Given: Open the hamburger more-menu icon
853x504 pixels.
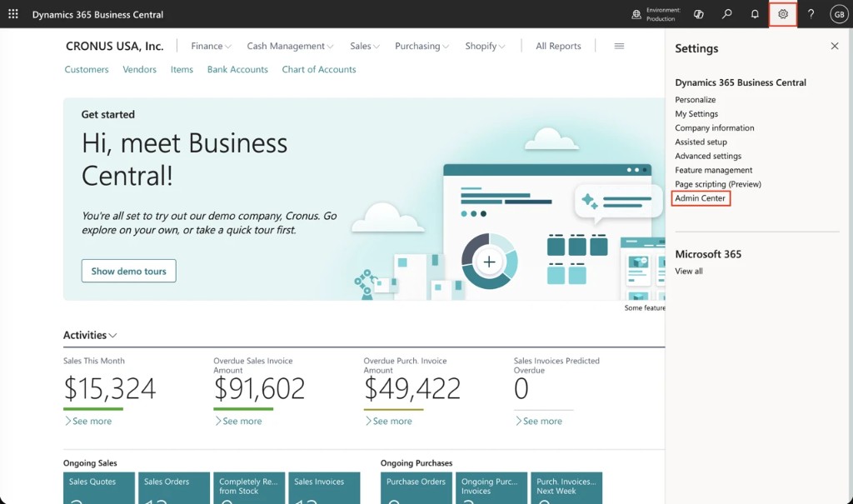Looking at the screenshot, I should 619,47.
